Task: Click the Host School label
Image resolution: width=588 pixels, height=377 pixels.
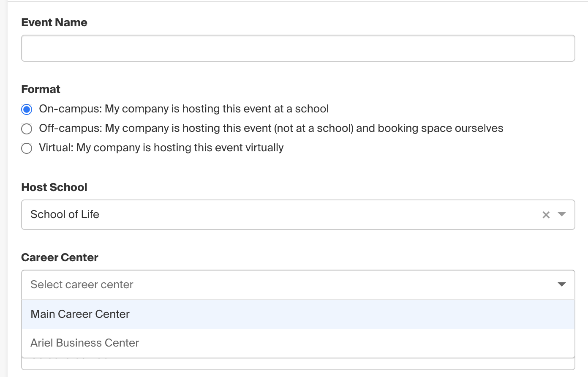Action: [x=54, y=187]
